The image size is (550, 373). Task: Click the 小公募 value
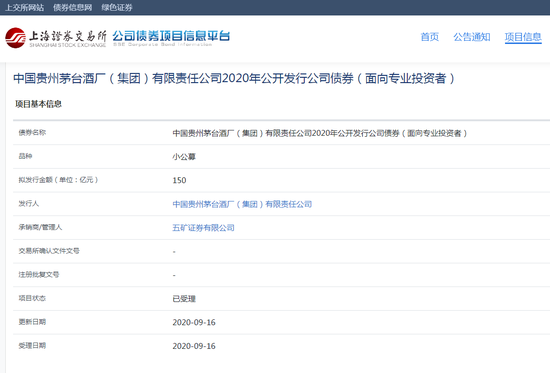[184, 157]
